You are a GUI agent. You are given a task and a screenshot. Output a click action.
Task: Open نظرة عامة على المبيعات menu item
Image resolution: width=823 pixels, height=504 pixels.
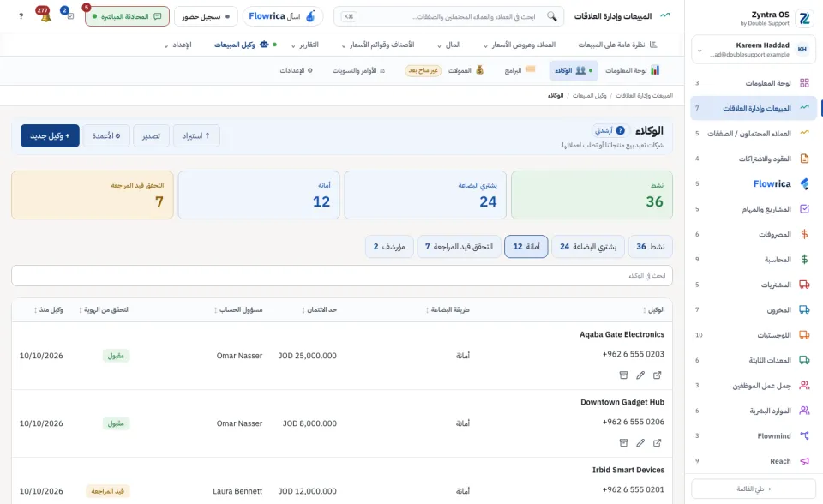point(617,45)
